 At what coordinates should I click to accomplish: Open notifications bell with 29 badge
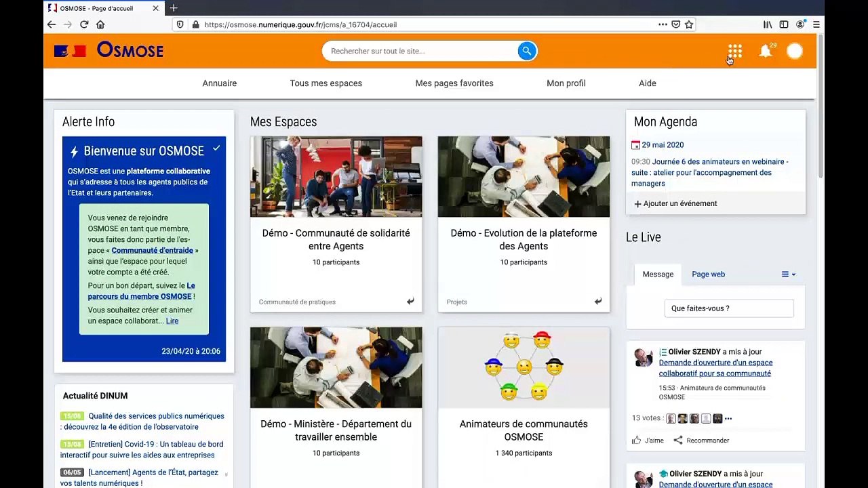point(766,51)
